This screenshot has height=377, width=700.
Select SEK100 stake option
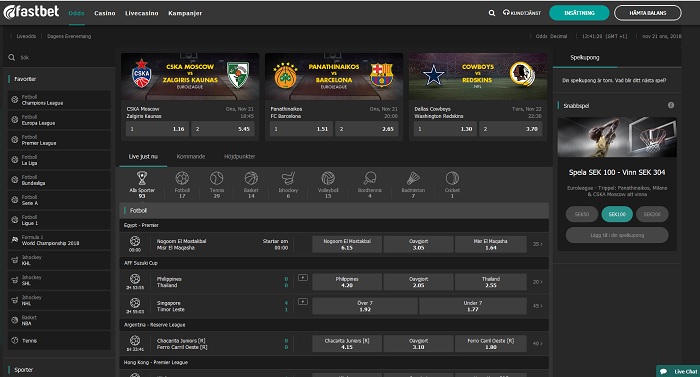[617, 214]
